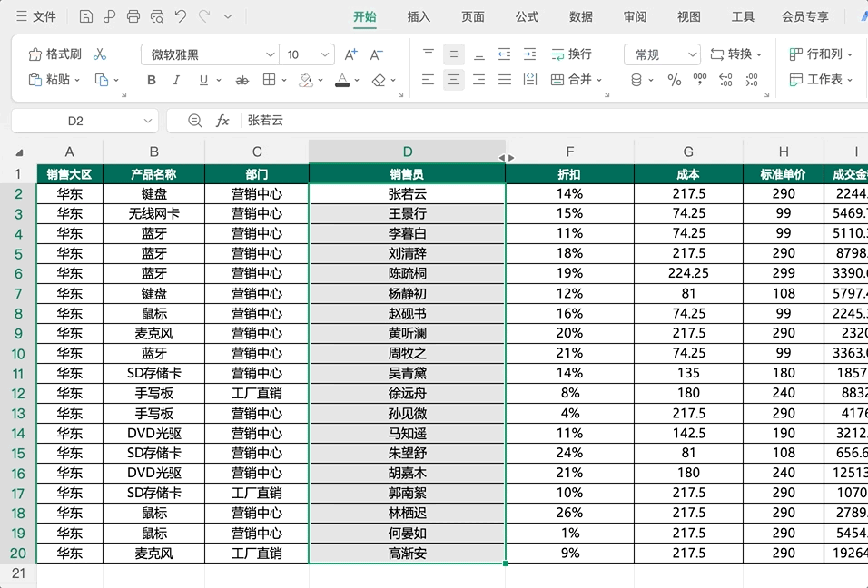
Task: Click the 换行 wrap text button
Action: (x=572, y=54)
